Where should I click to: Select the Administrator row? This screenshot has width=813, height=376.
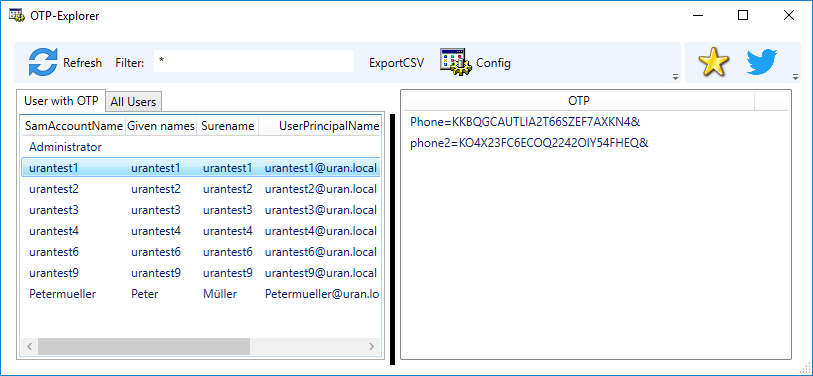(x=200, y=147)
